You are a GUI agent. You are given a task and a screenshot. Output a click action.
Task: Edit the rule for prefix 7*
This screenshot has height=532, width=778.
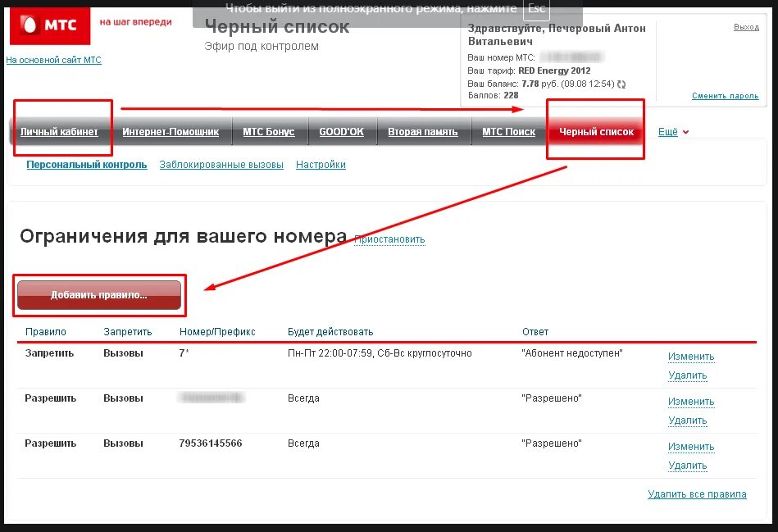691,357
